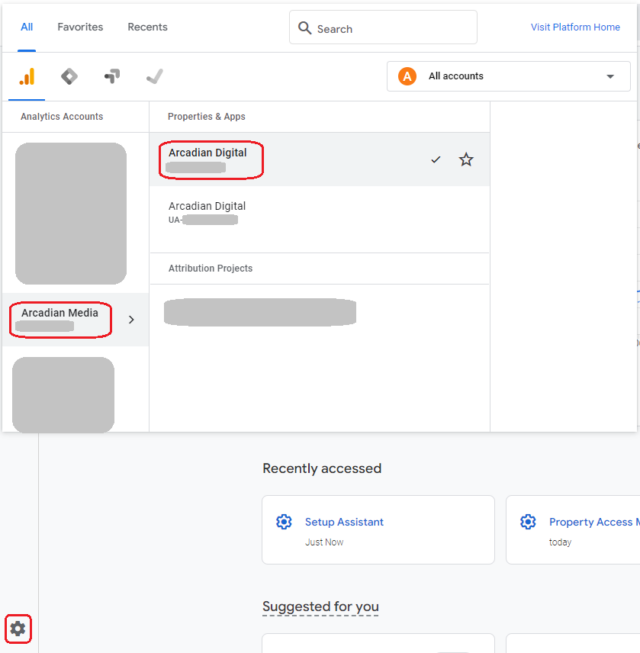640x653 pixels.
Task: Open the All accounts dropdown
Action: pyautogui.click(x=508, y=76)
